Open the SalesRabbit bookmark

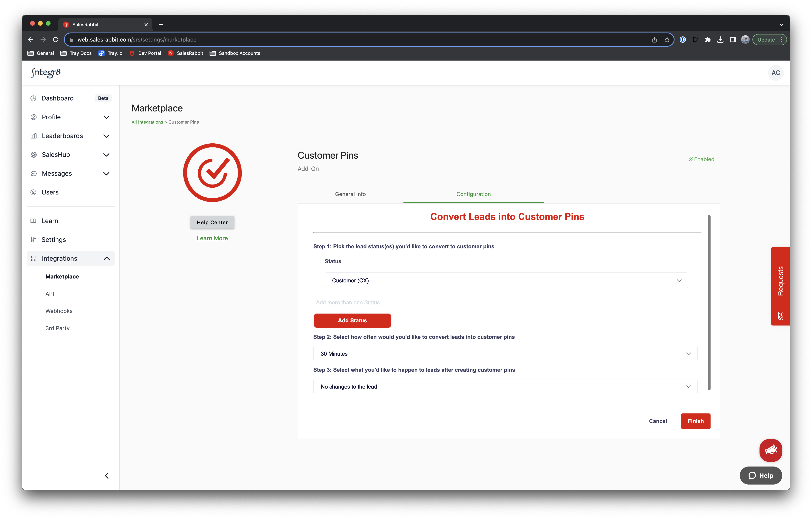click(185, 53)
